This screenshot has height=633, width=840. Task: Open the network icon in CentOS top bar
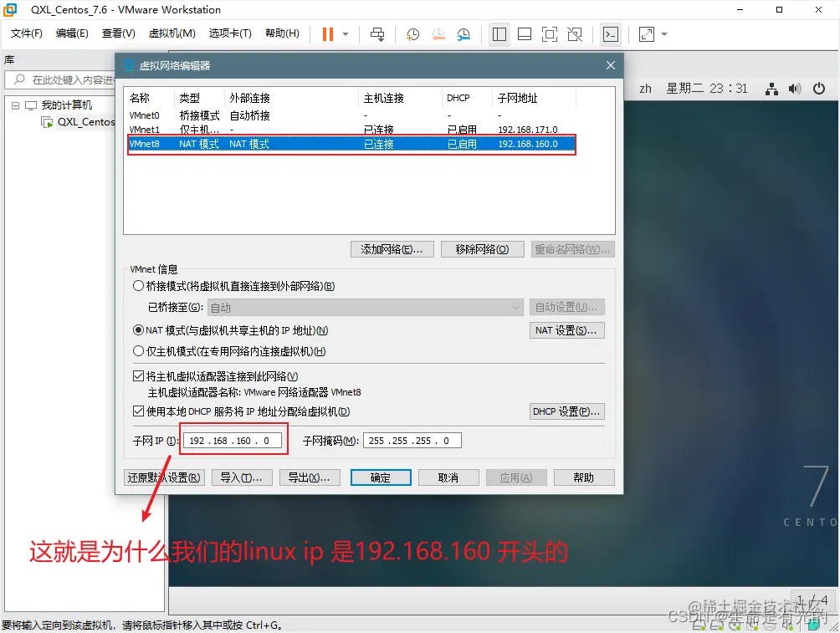(771, 89)
